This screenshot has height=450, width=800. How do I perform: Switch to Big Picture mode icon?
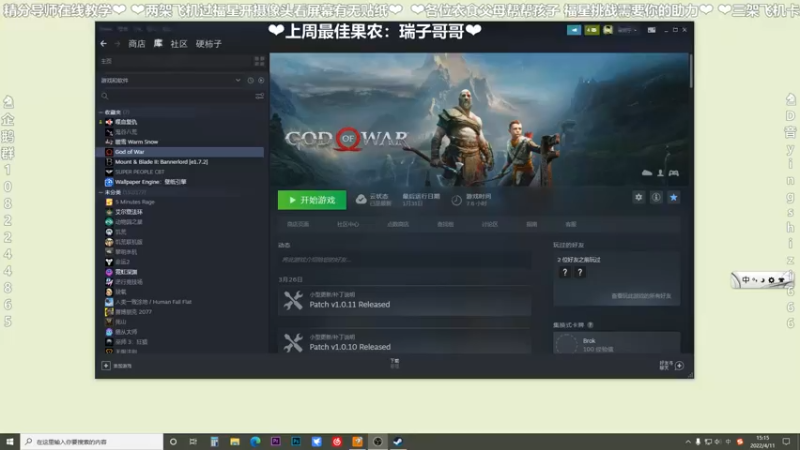click(x=652, y=30)
